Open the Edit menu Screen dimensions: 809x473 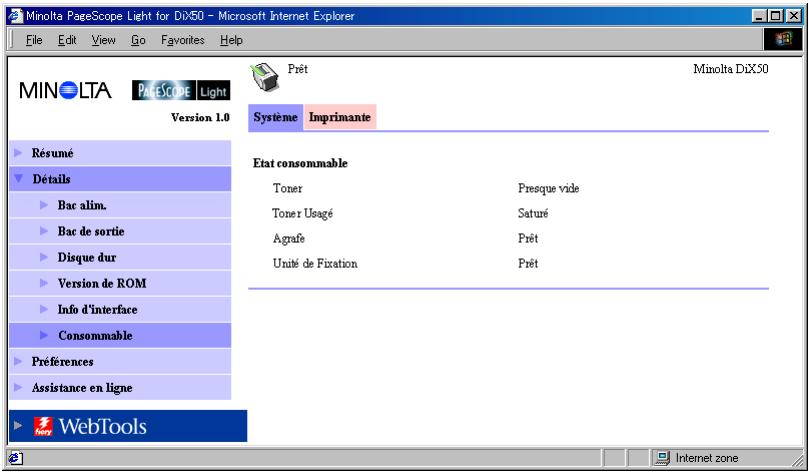click(67, 40)
